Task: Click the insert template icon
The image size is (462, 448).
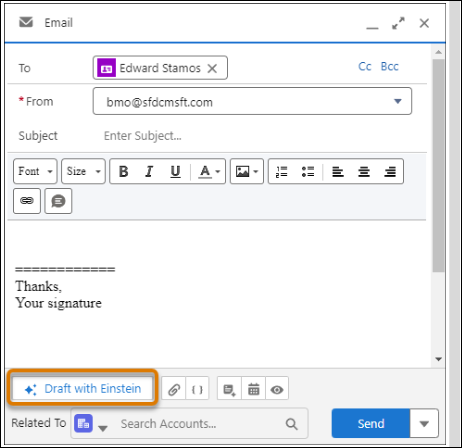Action: (229, 389)
